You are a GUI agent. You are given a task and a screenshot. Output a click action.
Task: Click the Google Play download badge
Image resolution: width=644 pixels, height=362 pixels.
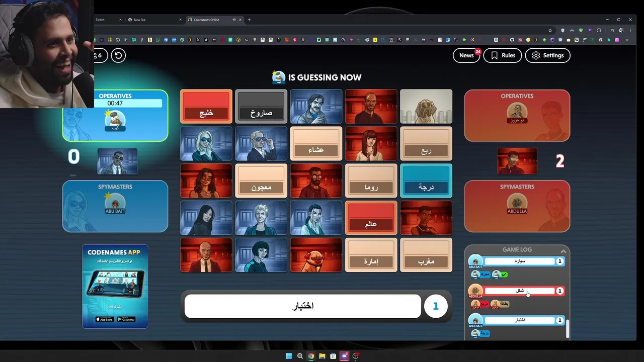(126, 319)
